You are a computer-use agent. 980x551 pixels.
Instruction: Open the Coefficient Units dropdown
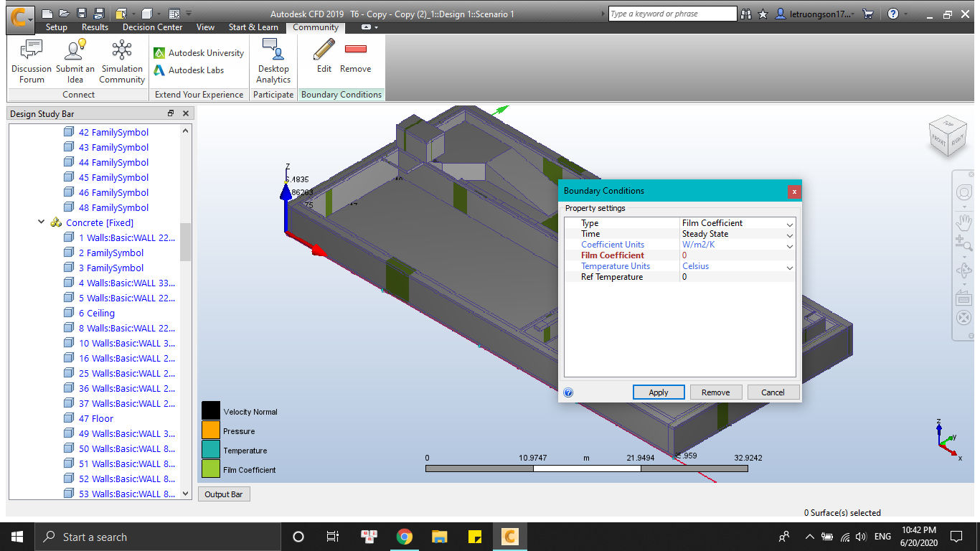tap(788, 245)
